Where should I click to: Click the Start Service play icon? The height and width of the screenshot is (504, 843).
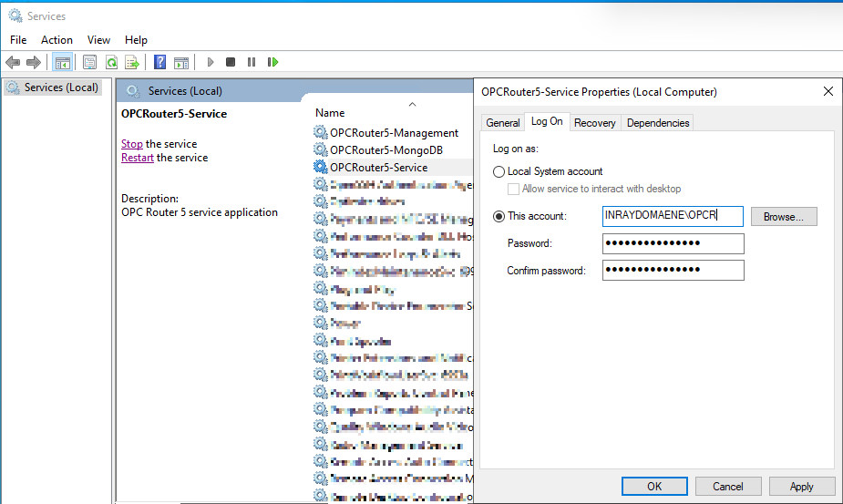(211, 62)
